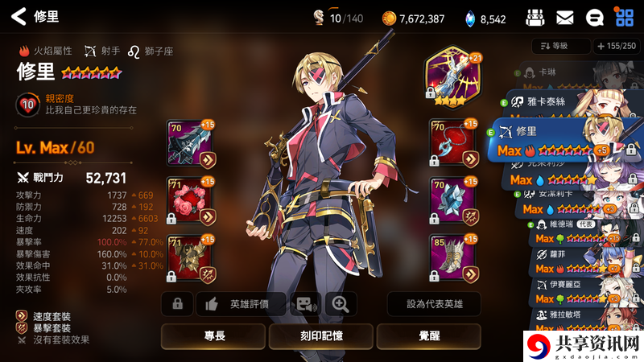Viewport: 644px width, 362px height.
Task: Toggle lock on the red necklace item
Action: coord(434,162)
